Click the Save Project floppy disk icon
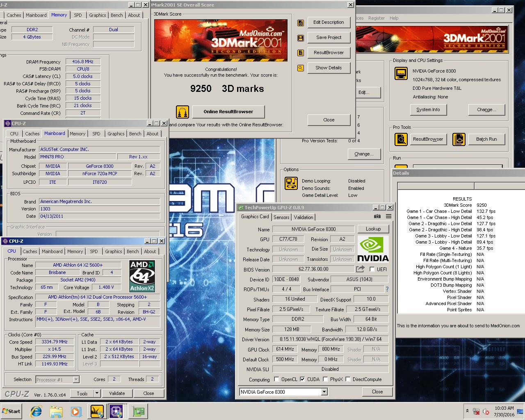 [301, 38]
